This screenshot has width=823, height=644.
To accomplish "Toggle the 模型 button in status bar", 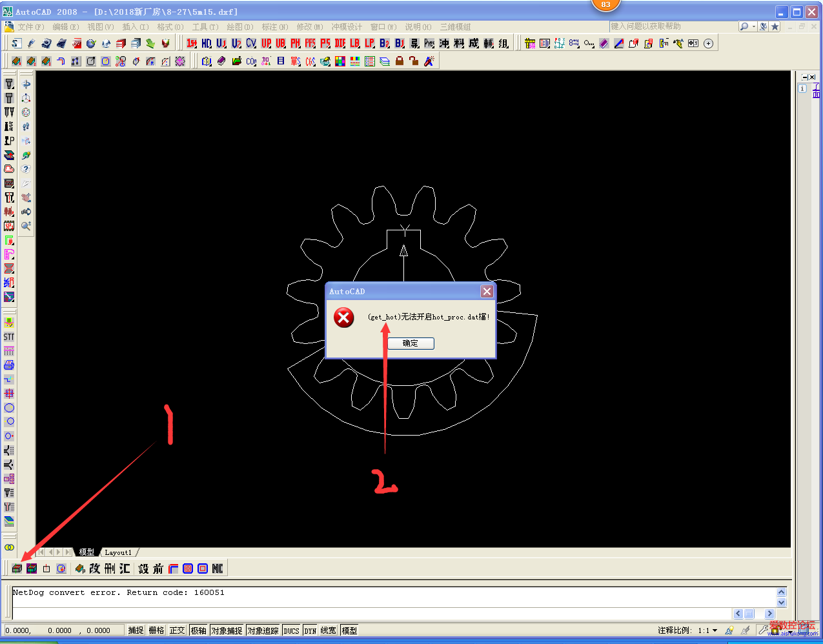I will pyautogui.click(x=349, y=630).
